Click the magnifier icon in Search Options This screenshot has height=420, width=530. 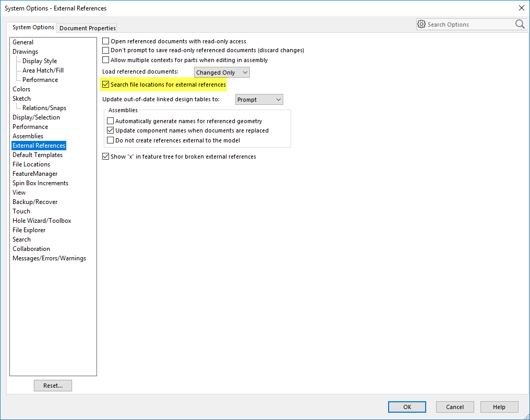click(520, 24)
